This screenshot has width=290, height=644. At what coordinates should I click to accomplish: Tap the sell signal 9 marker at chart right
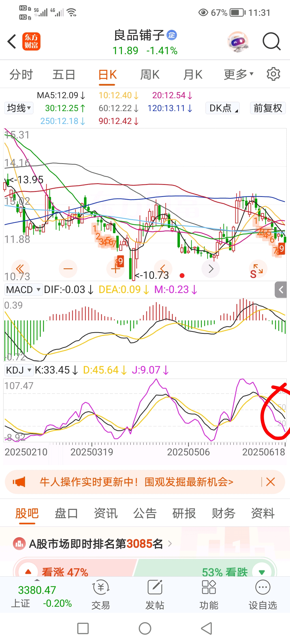281,248
